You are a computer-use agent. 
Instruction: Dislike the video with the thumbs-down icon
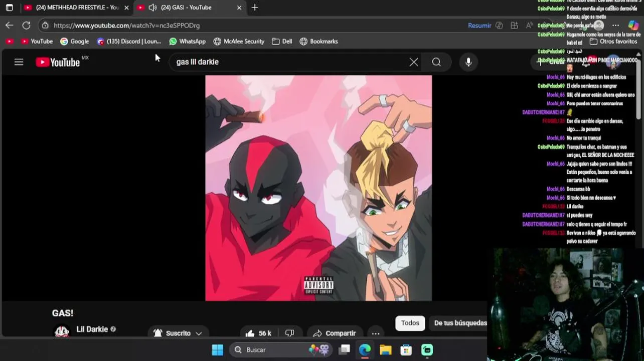click(289, 333)
